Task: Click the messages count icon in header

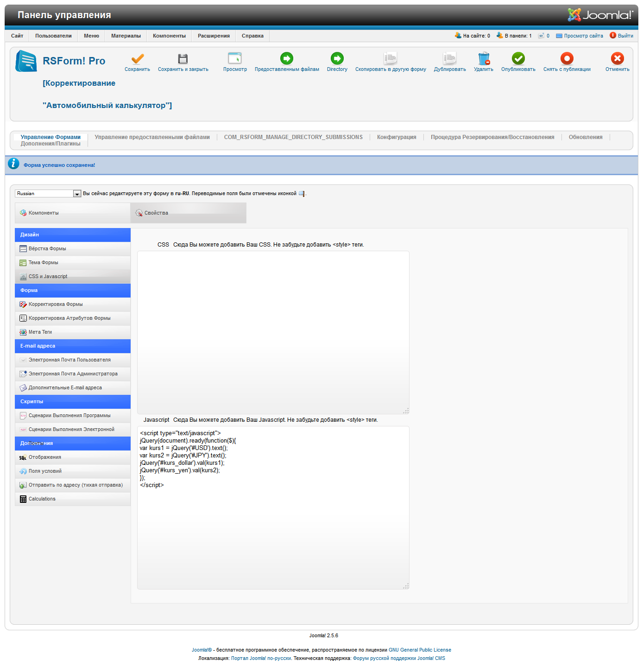Action: pos(541,36)
